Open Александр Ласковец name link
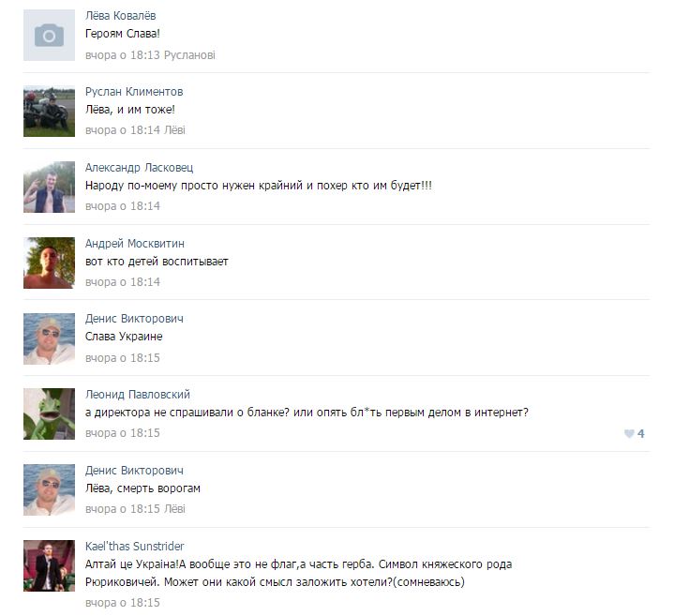Viewport: 674px width, 616px height. pyautogui.click(x=140, y=168)
